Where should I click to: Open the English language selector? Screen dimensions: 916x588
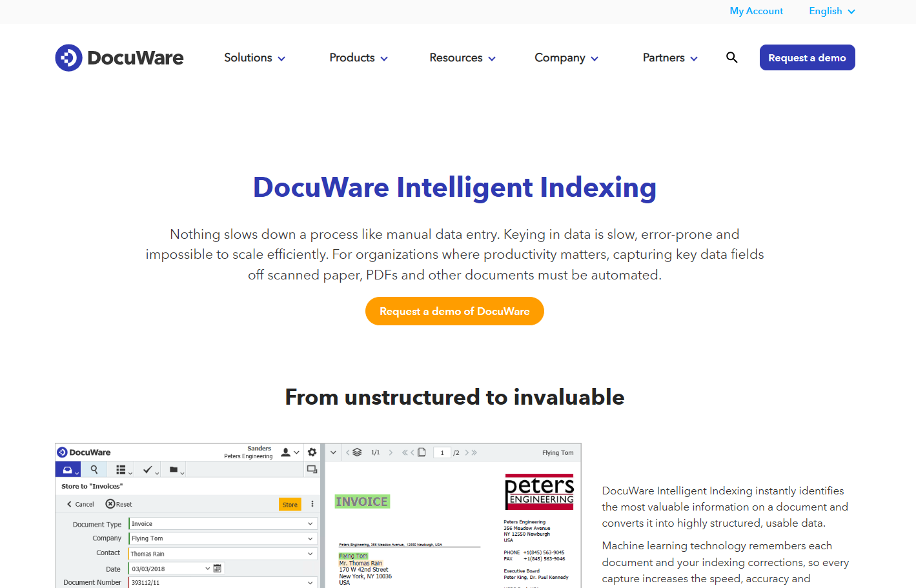tap(832, 11)
